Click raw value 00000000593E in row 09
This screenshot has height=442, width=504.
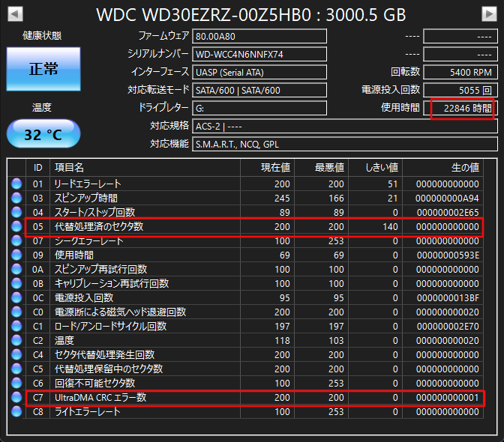(448, 255)
